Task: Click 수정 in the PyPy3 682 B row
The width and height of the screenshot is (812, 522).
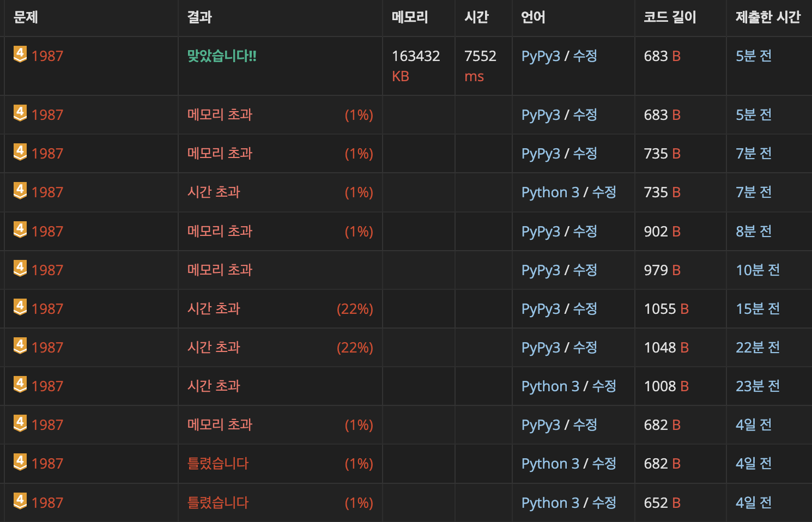Action: point(585,425)
